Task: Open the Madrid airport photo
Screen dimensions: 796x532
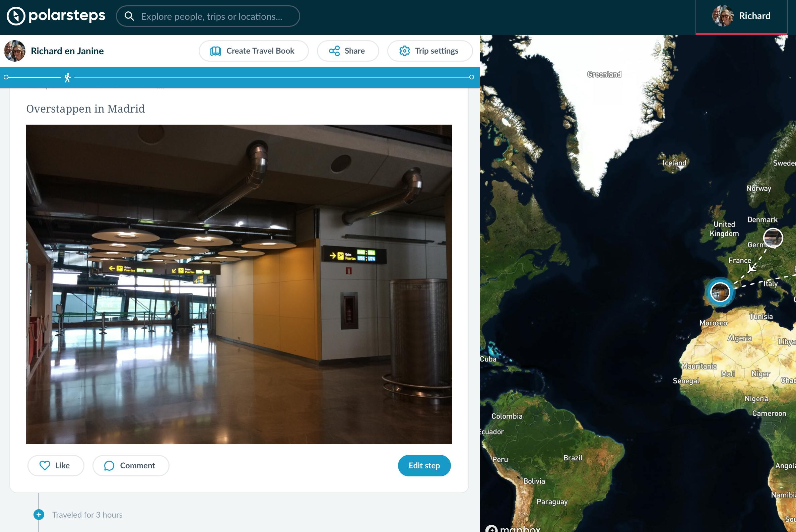Action: [x=239, y=284]
